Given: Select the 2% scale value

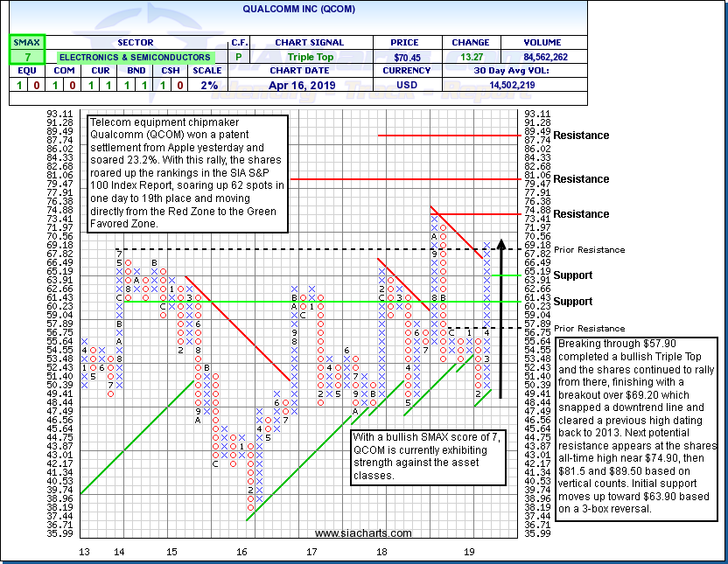Looking at the screenshot, I should (x=209, y=86).
